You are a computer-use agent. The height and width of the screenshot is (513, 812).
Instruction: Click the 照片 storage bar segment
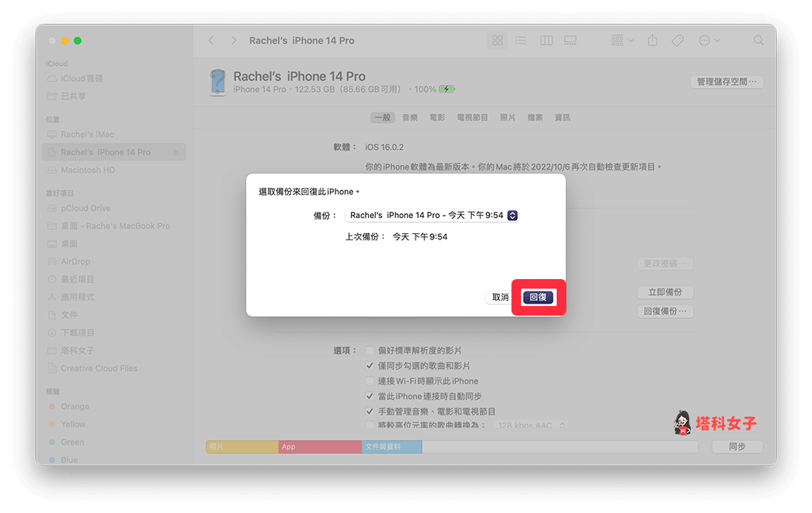(x=243, y=446)
